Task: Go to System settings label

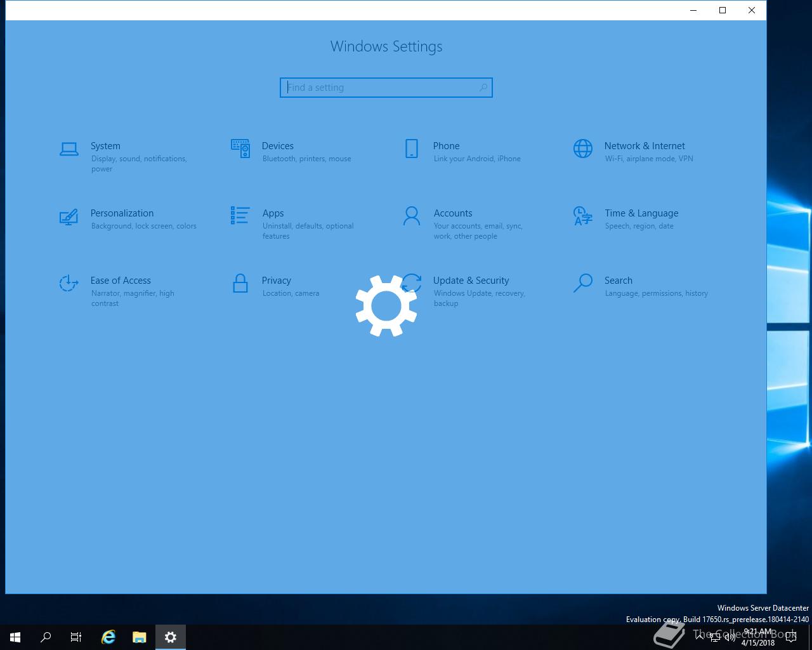Action: pos(105,146)
